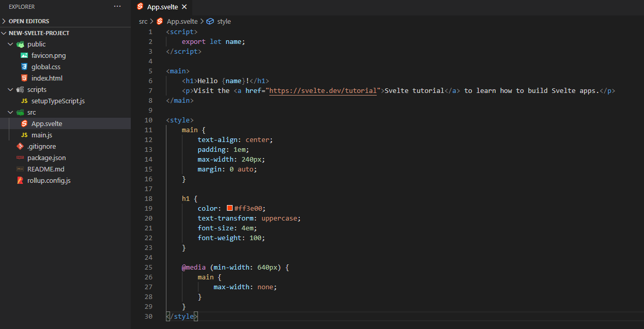Screen dimensions: 644x329
Task: Click the opening <main> tag on line 5
Action: [178, 71]
